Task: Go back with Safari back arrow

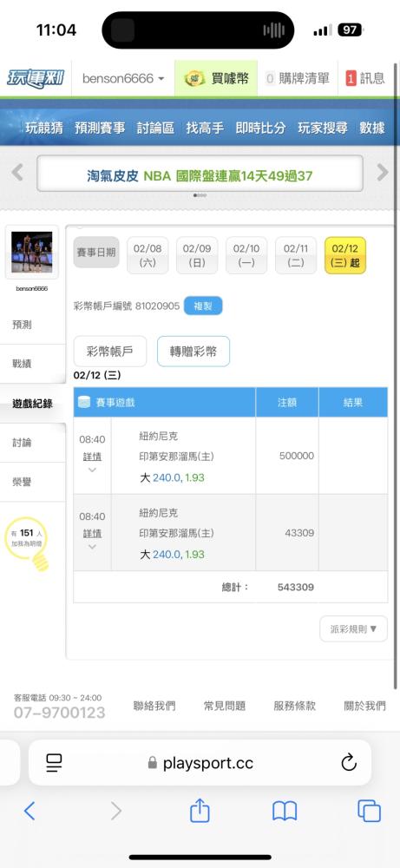Action: [30, 811]
